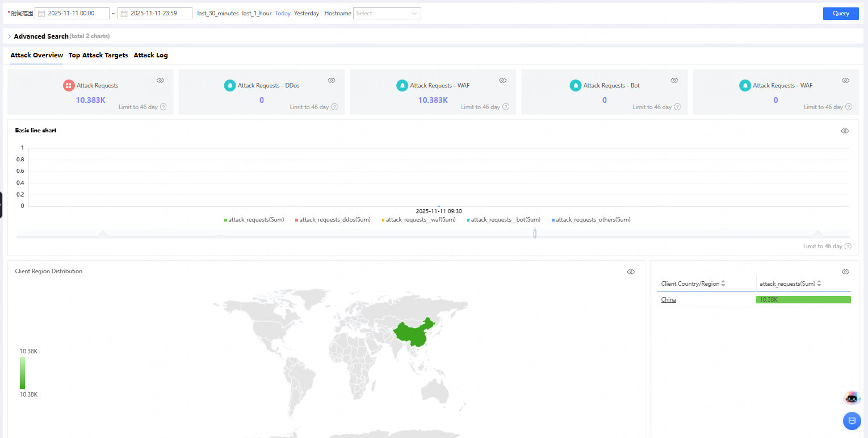Toggle visibility of Client Region Distribution map
This screenshot has height=438, width=868.
(x=631, y=272)
